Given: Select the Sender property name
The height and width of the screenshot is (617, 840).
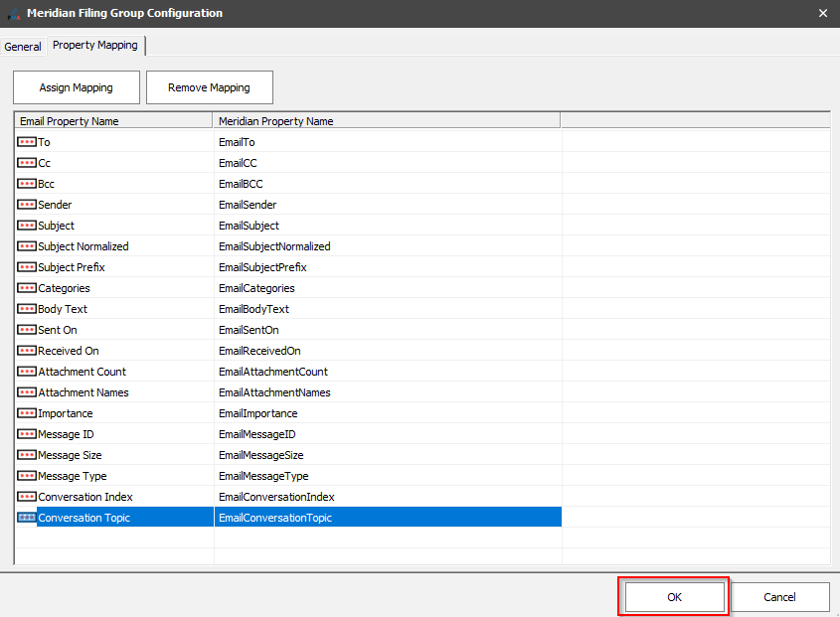Looking at the screenshot, I should click(x=55, y=205).
